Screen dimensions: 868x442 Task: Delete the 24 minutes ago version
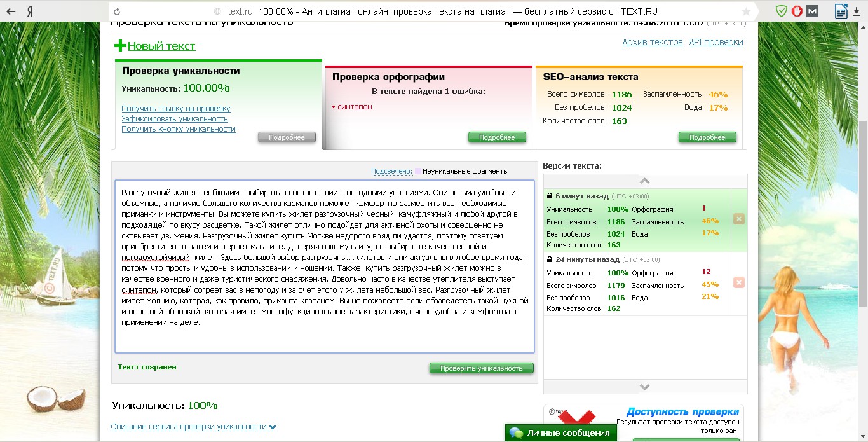(738, 282)
